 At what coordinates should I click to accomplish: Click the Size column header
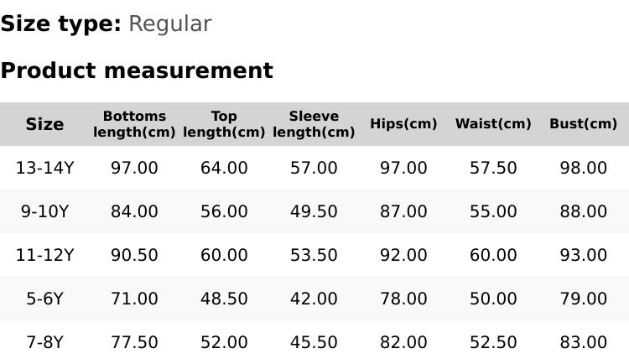click(44, 124)
